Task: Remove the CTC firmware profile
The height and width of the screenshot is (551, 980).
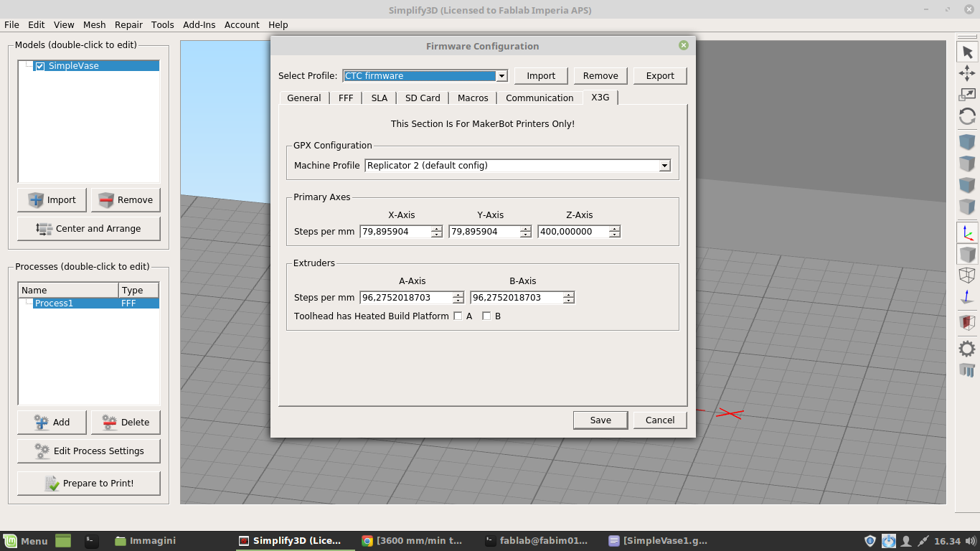Action: [x=600, y=76]
